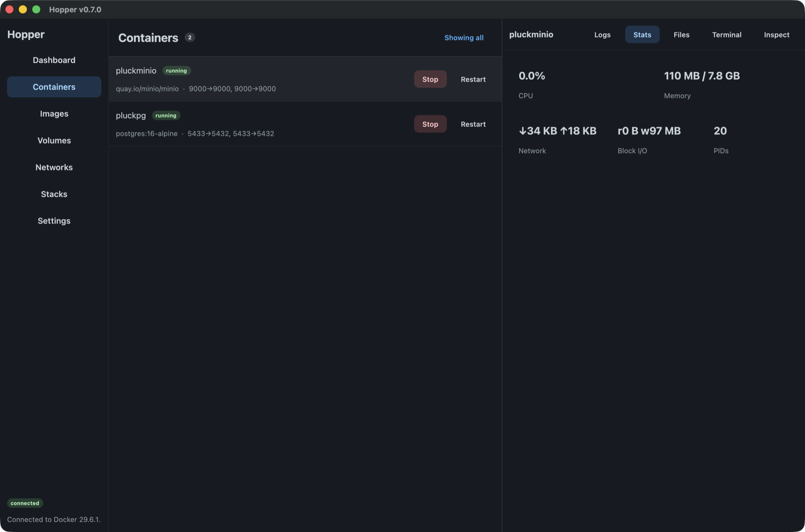Image resolution: width=805 pixels, height=532 pixels.
Task: Close the Hopper window with red button
Action: (9, 9)
